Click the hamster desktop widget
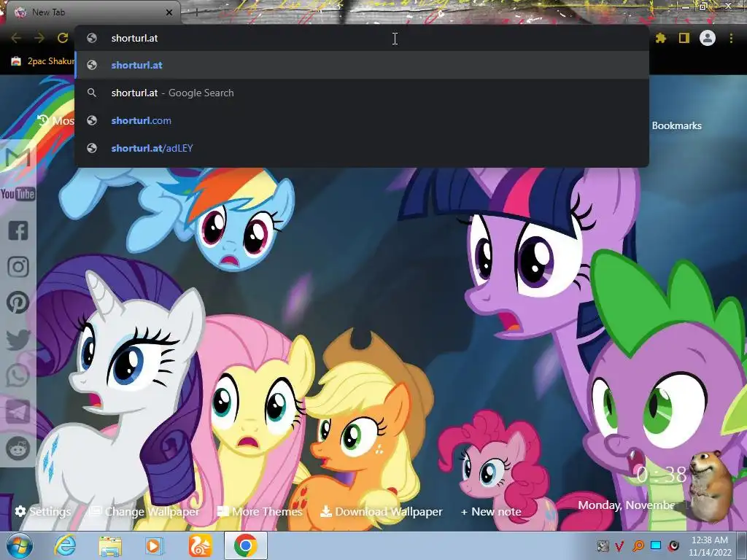 tap(711, 486)
